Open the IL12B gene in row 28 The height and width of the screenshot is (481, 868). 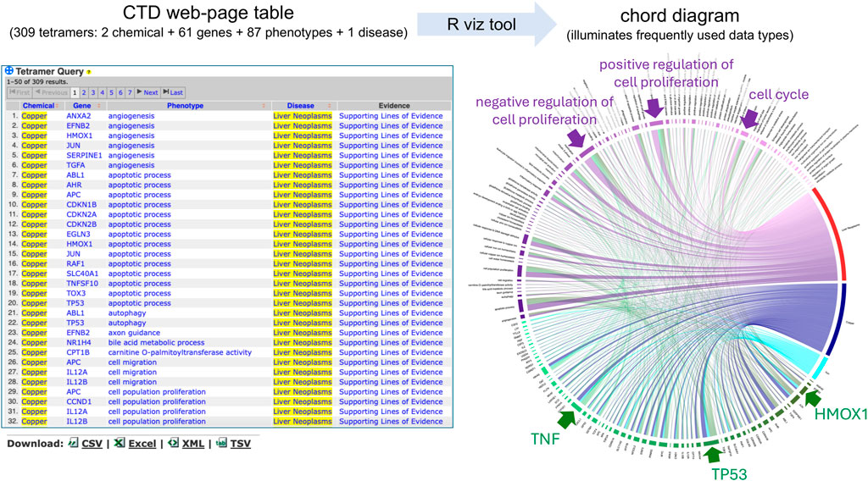point(77,382)
